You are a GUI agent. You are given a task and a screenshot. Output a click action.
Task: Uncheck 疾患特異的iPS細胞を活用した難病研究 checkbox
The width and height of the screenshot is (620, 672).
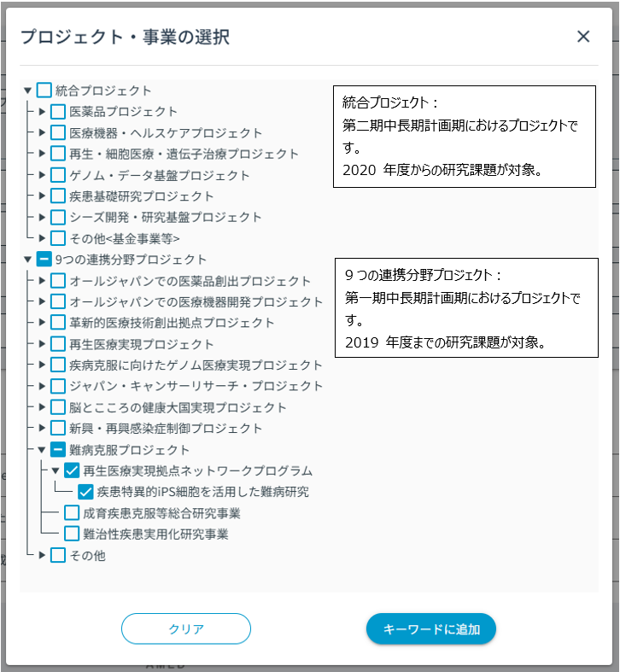(85, 492)
